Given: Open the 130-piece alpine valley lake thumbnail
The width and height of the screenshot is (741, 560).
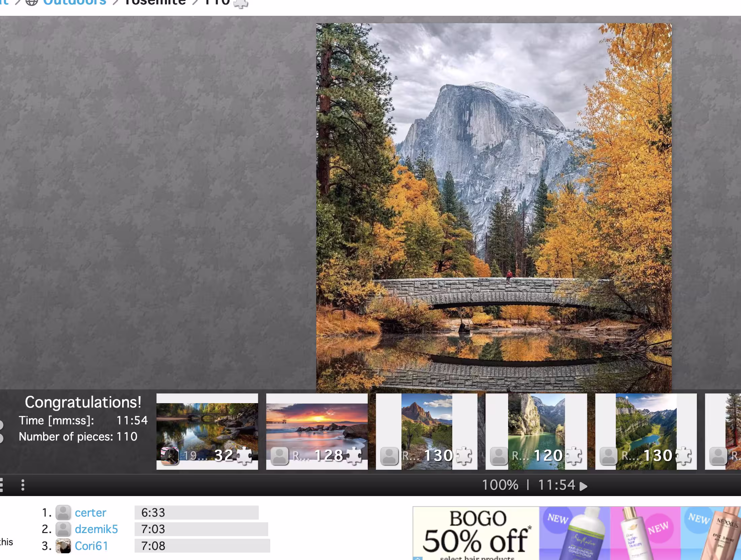Looking at the screenshot, I should point(646,431).
